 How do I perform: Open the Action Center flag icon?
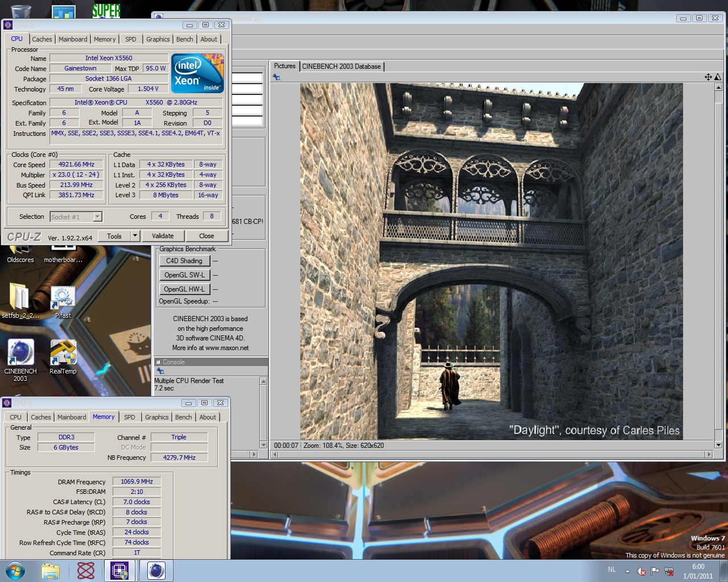(655, 571)
